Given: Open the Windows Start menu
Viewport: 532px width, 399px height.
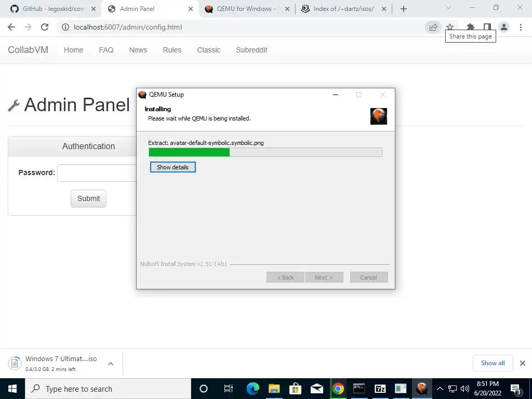Looking at the screenshot, I should pos(12,389).
